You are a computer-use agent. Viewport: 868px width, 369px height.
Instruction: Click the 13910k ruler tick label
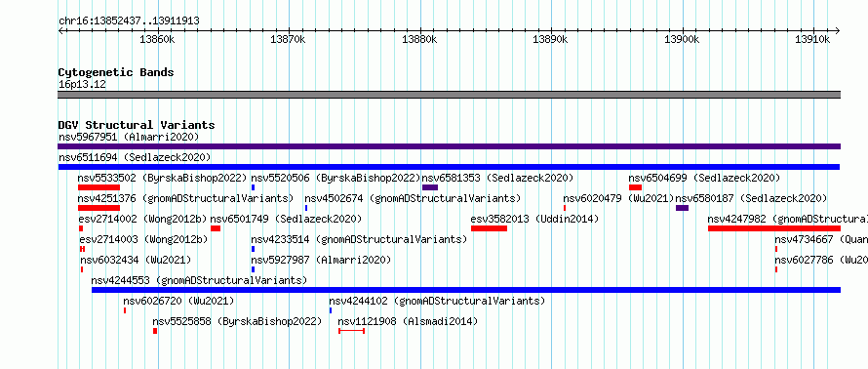click(812, 40)
